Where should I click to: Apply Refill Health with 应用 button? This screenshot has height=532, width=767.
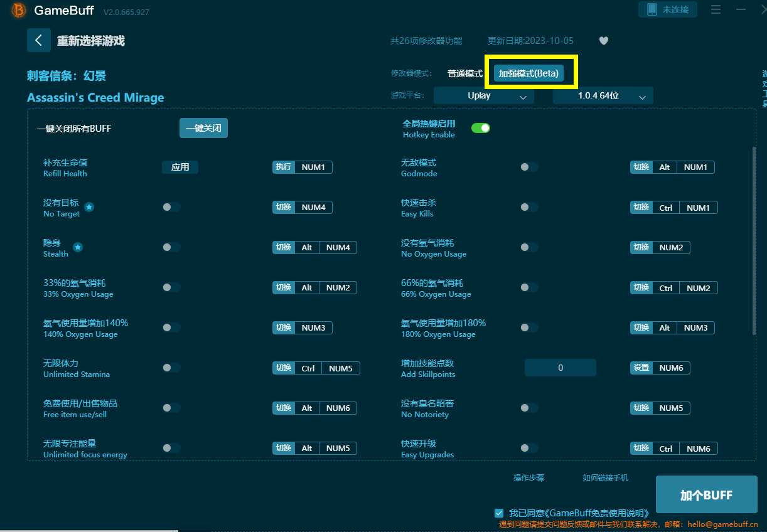pos(180,167)
